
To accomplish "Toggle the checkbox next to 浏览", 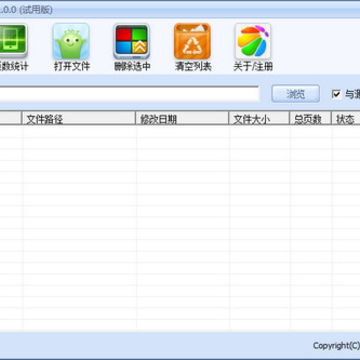I will (336, 94).
